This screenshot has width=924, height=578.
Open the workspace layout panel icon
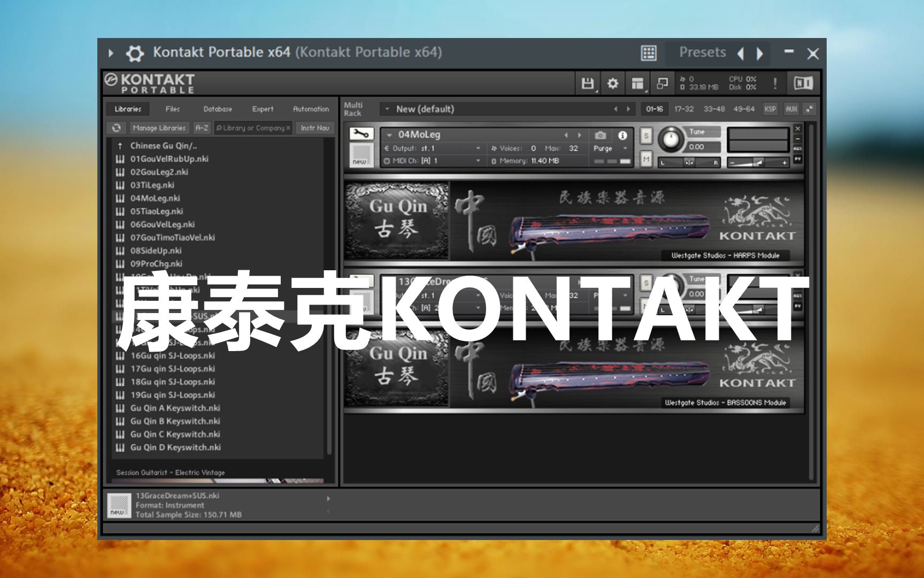pos(637,83)
